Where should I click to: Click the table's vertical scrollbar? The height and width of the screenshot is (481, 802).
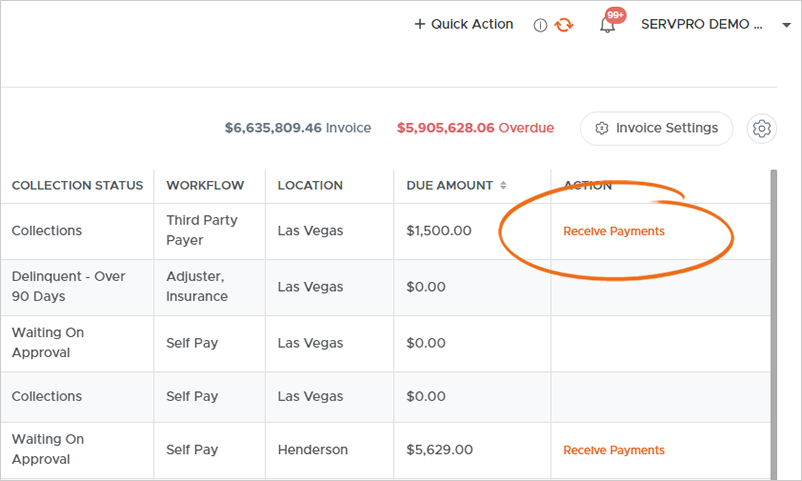click(773, 320)
